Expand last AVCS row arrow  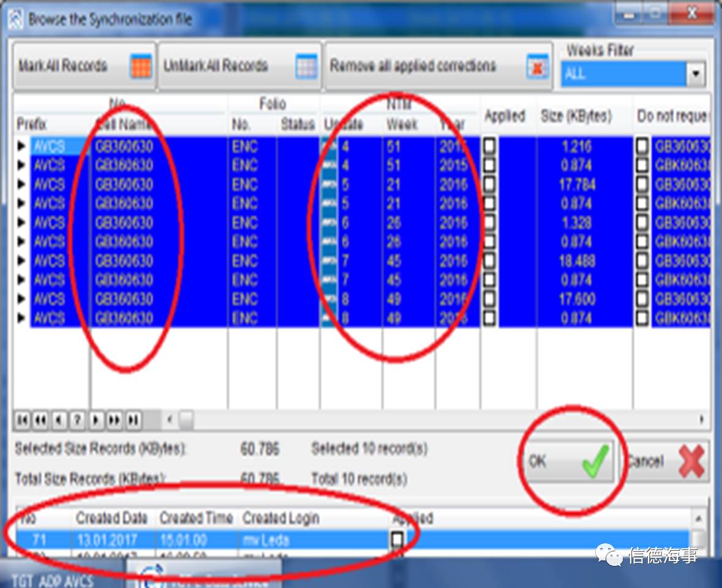tap(22, 318)
